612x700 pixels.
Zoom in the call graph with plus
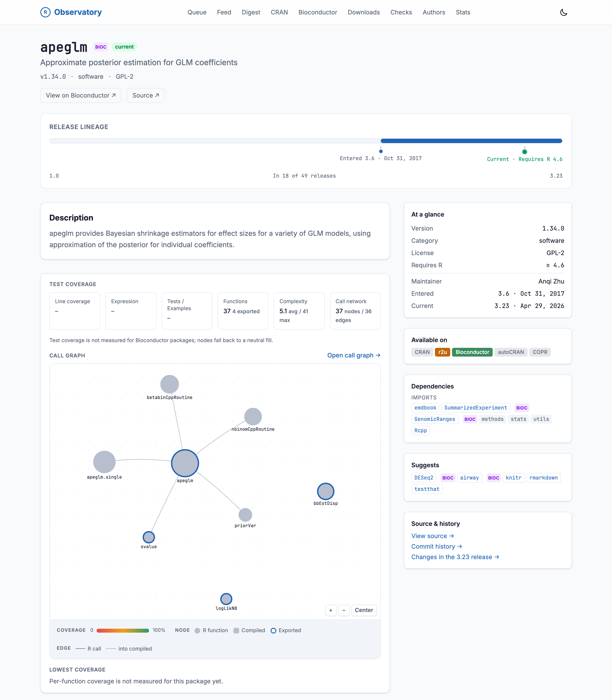[330, 610]
